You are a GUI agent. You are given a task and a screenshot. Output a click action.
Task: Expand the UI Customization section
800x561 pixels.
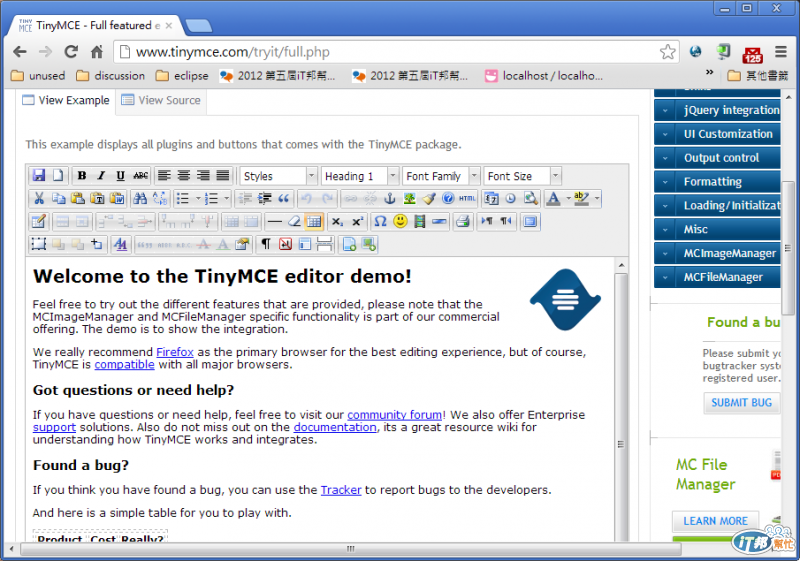click(717, 134)
